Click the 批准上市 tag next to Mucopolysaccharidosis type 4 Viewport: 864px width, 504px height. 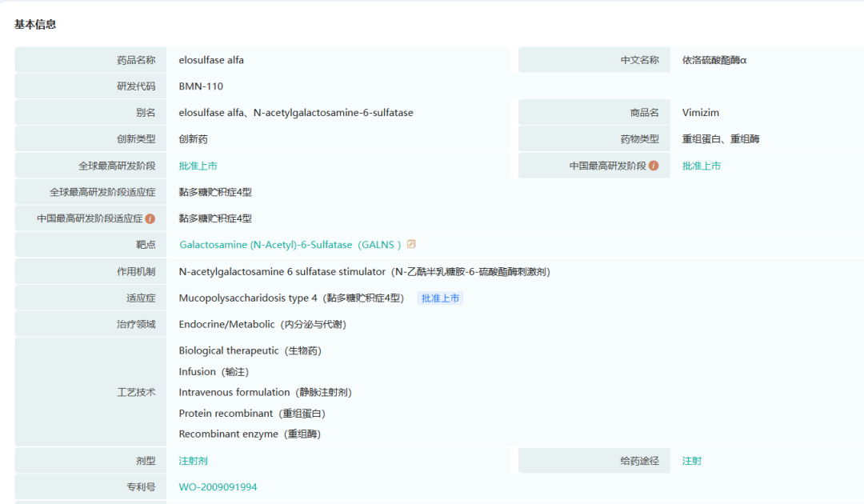440,298
